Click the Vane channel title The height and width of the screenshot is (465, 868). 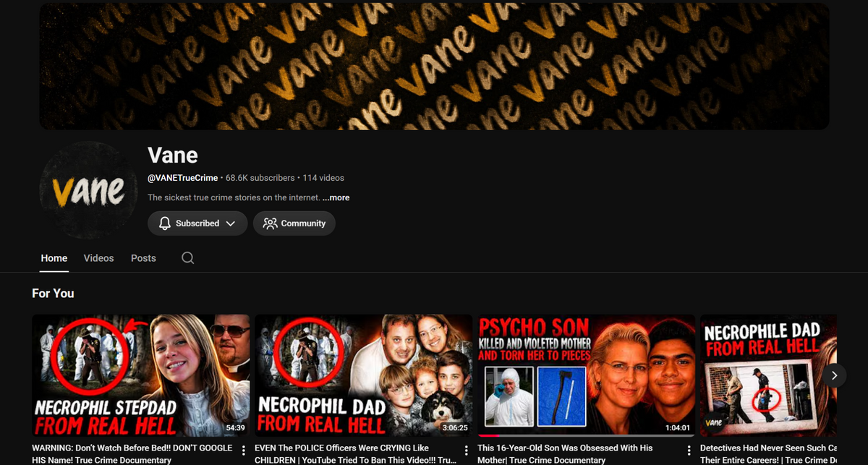pos(173,155)
